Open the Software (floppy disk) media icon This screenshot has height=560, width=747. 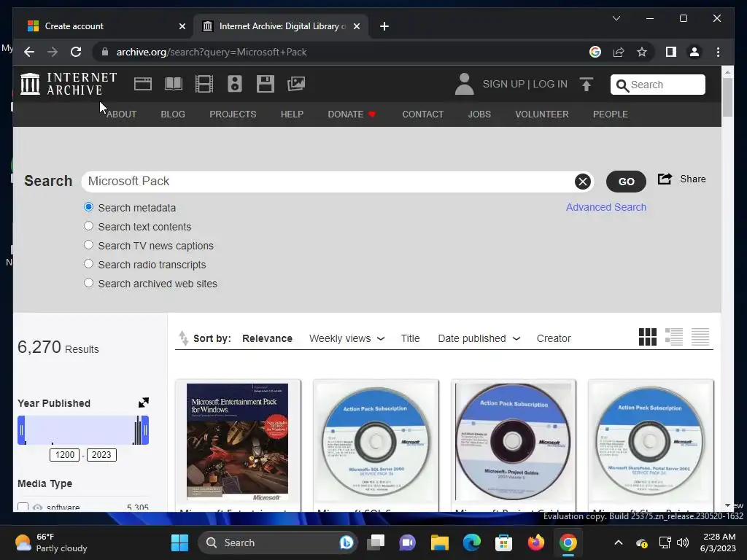266,84
